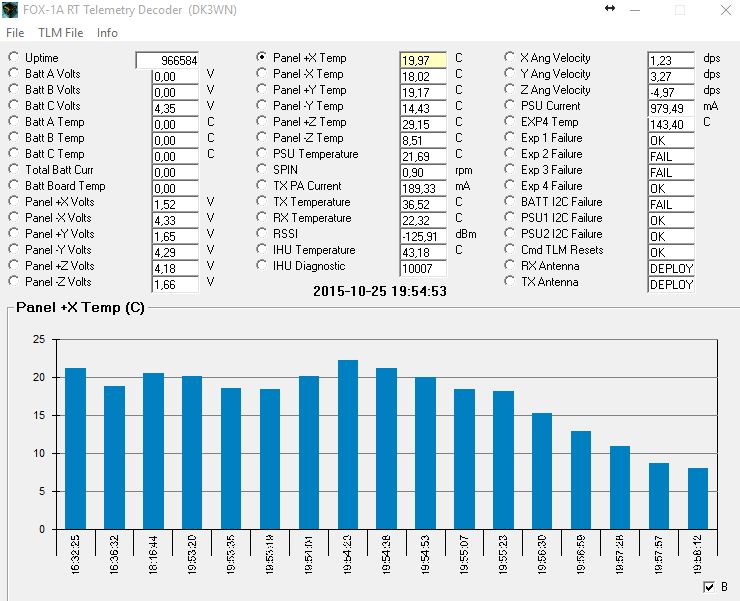Select the Batt Board Temp radio button

pos(14,185)
